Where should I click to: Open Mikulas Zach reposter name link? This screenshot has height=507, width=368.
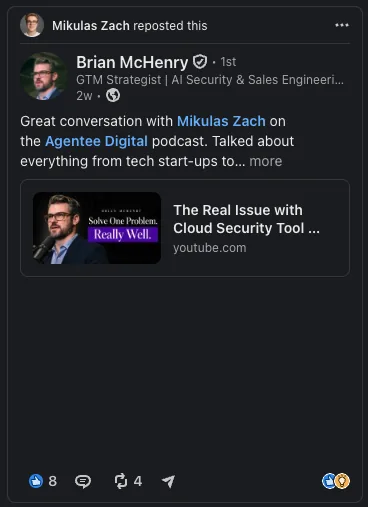[91, 26]
